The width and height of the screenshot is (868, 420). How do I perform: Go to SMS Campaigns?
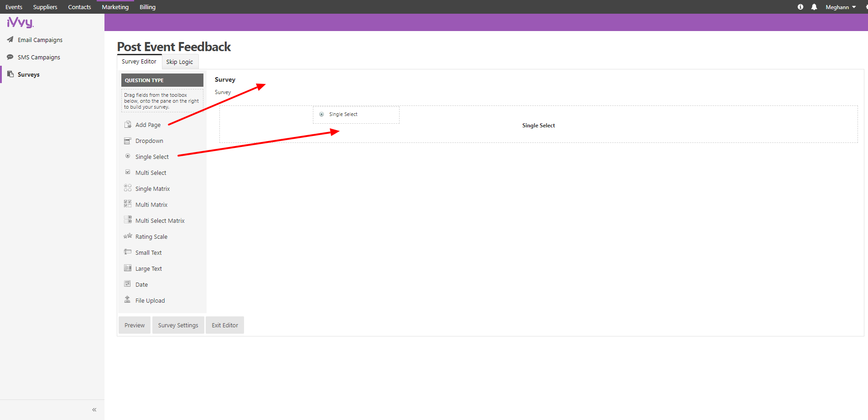pyautogui.click(x=39, y=57)
